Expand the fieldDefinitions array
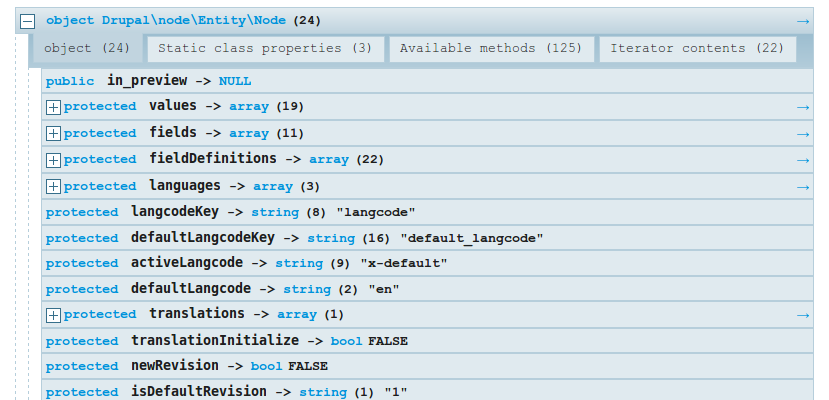 click(53, 160)
